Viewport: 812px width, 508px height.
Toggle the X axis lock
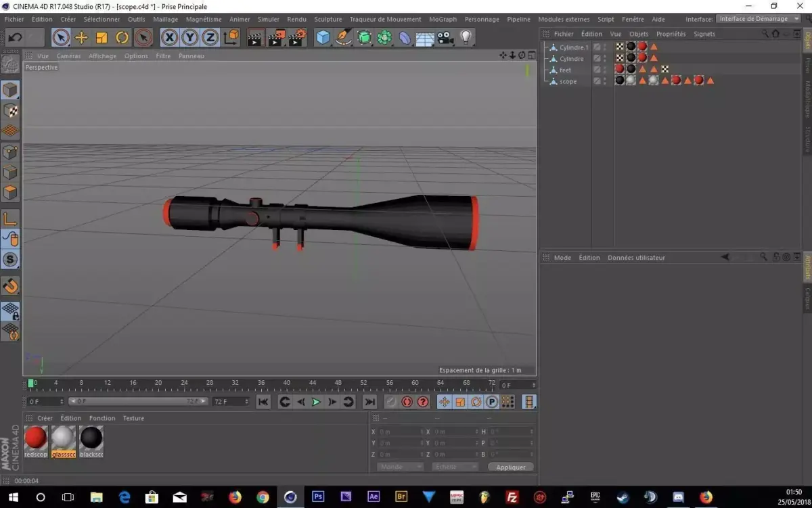coord(170,38)
